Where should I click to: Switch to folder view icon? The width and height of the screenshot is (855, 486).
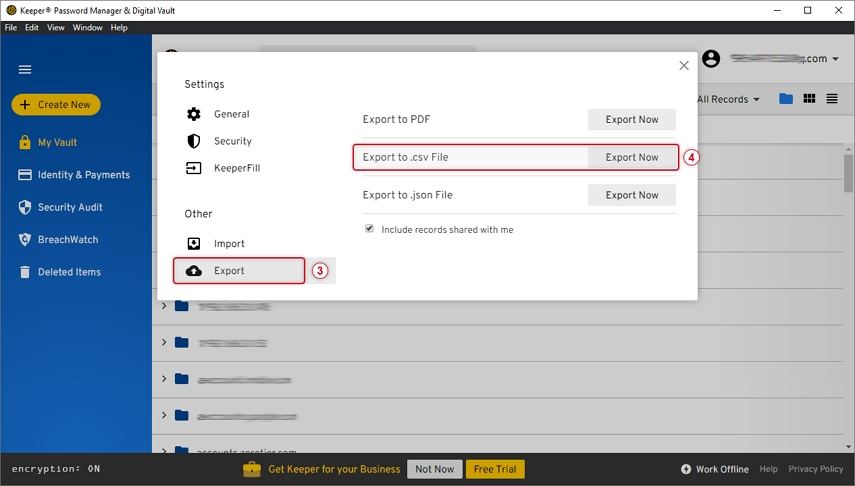(786, 99)
